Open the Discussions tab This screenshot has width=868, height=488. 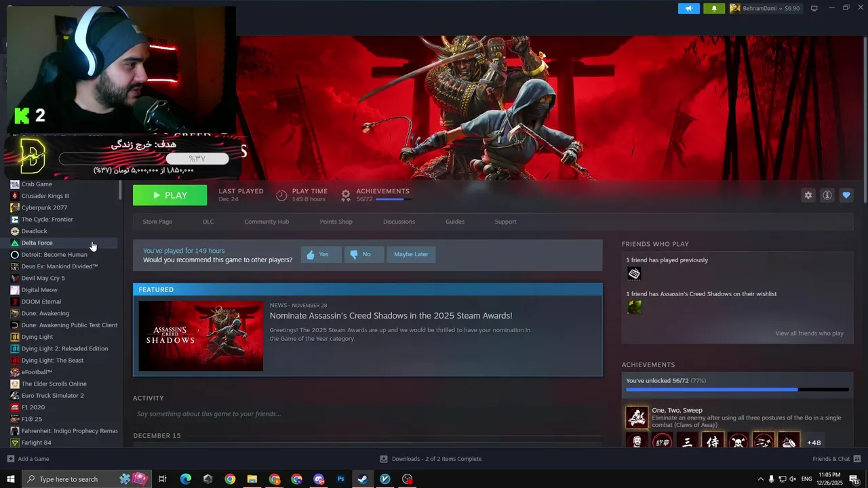click(399, 222)
